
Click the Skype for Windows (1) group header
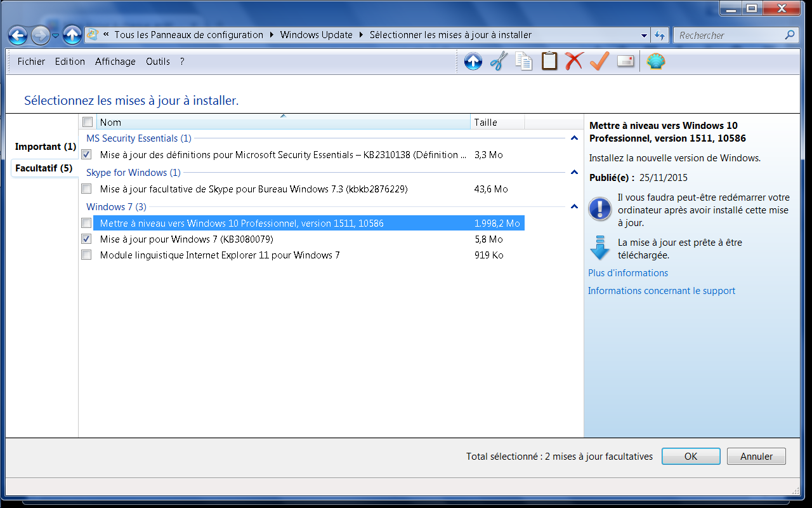pos(134,172)
